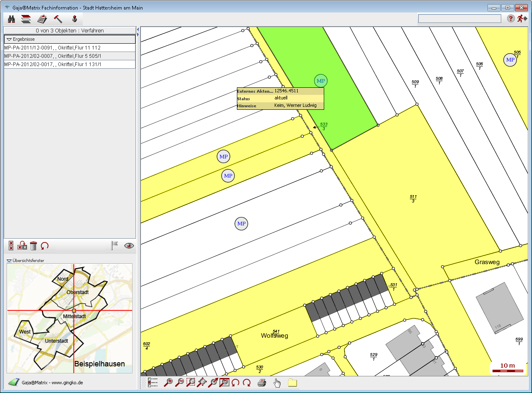Click the double red X checkboxes icon
532x393 pixels.
pos(11,246)
